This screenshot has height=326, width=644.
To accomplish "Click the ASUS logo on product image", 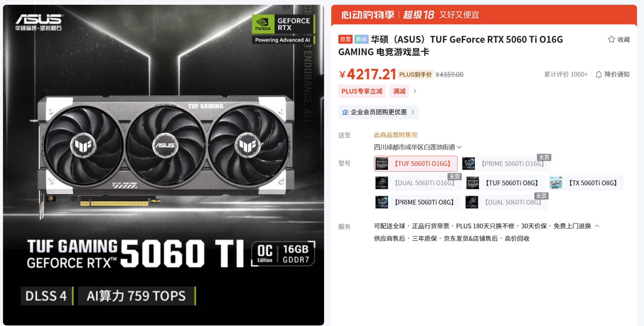I will [39, 22].
